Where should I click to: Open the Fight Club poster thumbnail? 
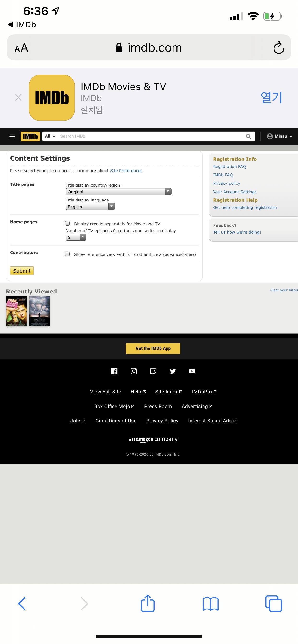tap(17, 311)
